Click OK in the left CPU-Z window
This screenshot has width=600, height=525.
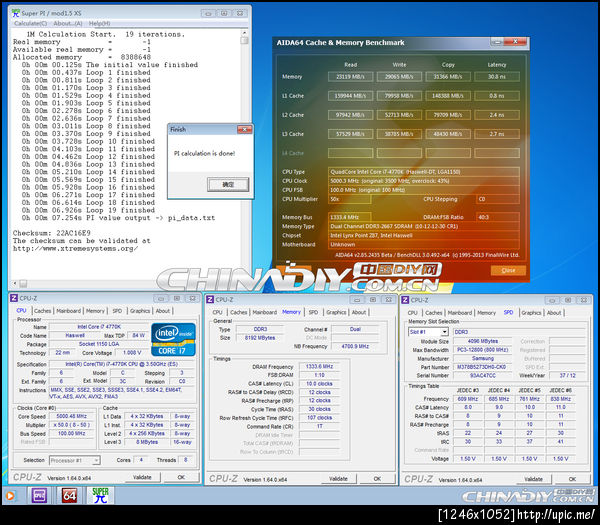[181, 477]
